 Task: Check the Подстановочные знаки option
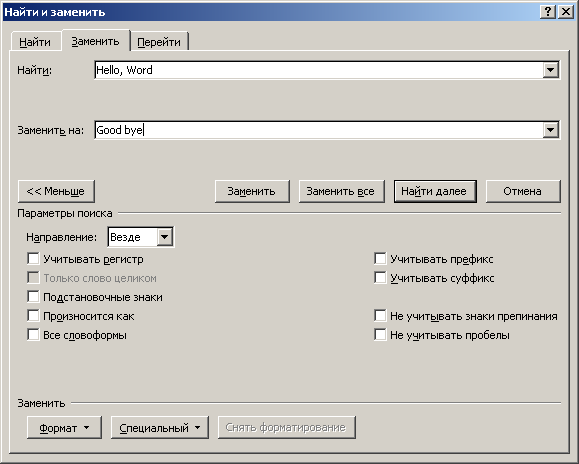(33, 297)
